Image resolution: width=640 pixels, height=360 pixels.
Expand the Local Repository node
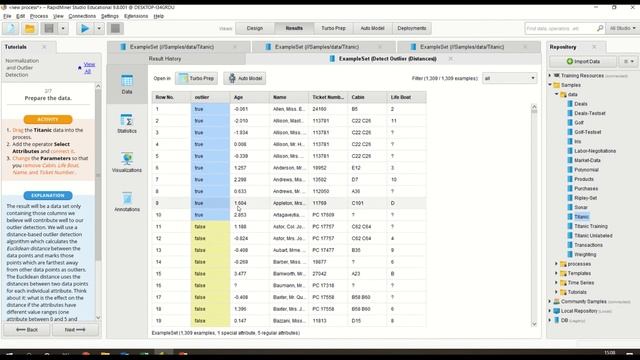(x=550, y=311)
